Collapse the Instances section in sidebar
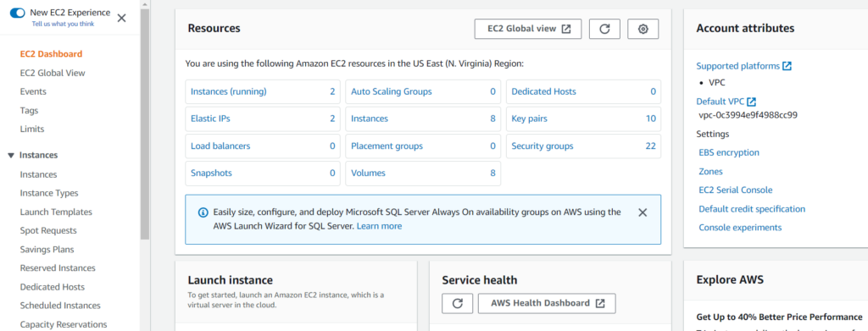 click(10, 156)
